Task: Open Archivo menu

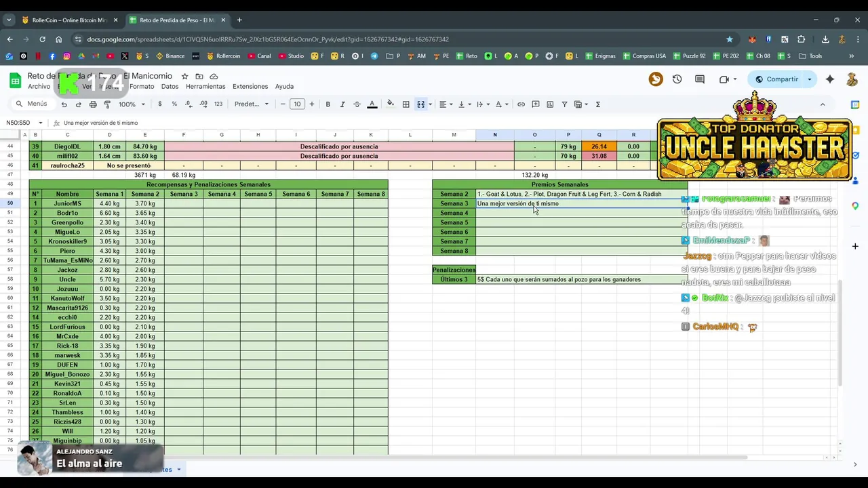Action: pyautogui.click(x=39, y=87)
